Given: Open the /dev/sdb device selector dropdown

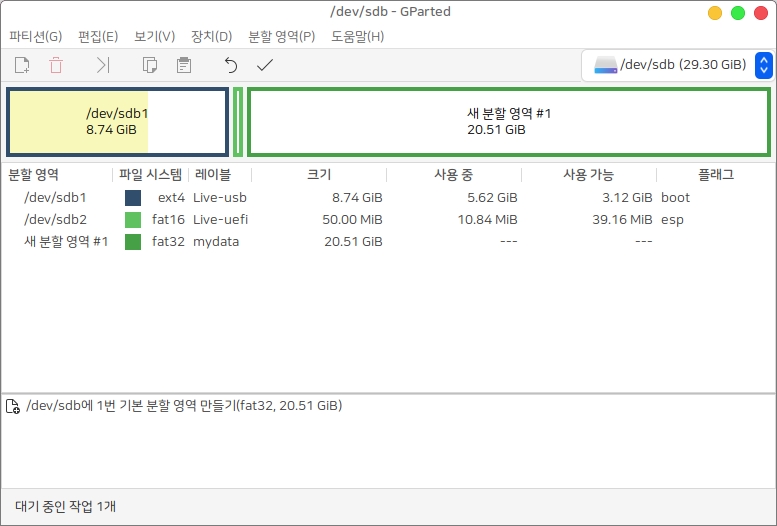Looking at the screenshot, I should pyautogui.click(x=677, y=66).
